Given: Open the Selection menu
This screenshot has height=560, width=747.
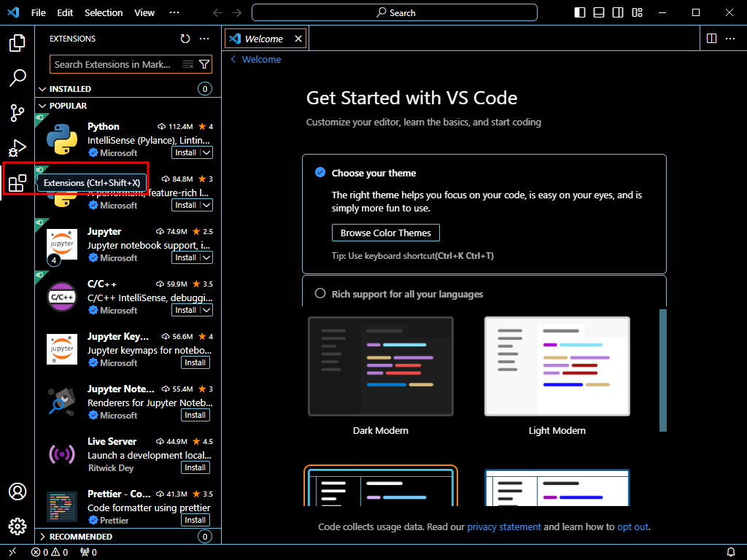Looking at the screenshot, I should click(104, 13).
